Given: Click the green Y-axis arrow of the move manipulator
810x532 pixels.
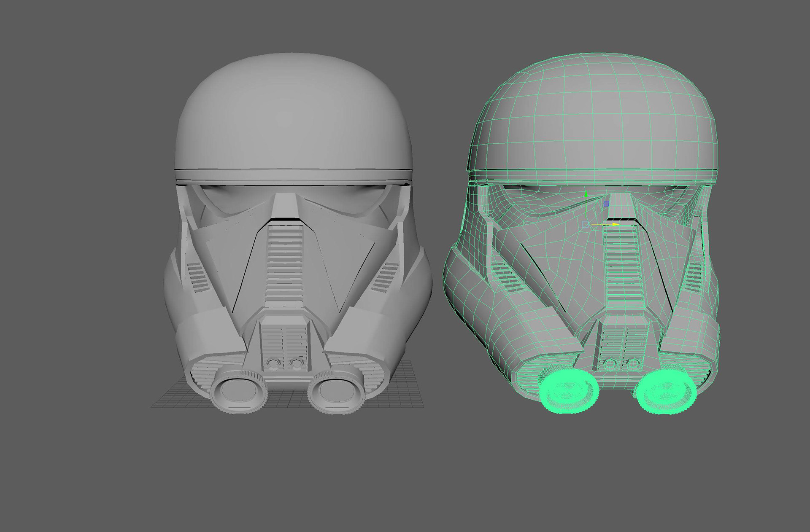Looking at the screenshot, I should point(586,194).
